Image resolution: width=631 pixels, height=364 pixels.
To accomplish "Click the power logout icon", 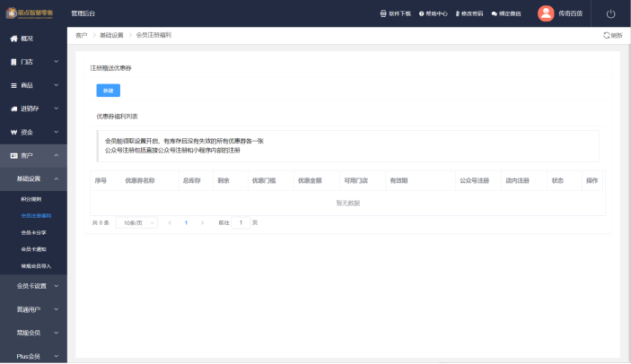I will pos(611,13).
